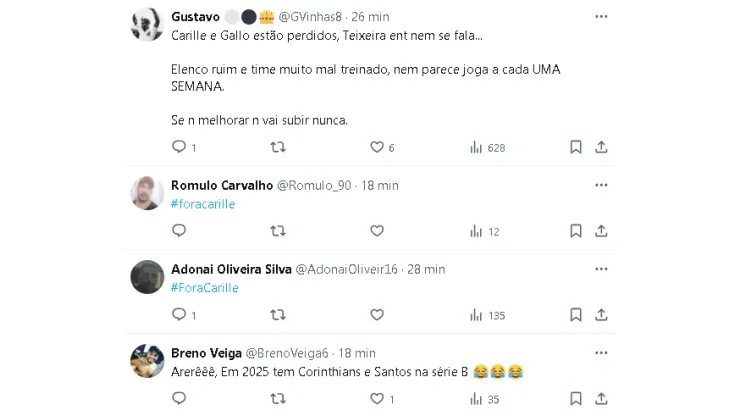Reply to Breno Veiga's tweet
Screen dimensions: 740x416
[x=179, y=398]
